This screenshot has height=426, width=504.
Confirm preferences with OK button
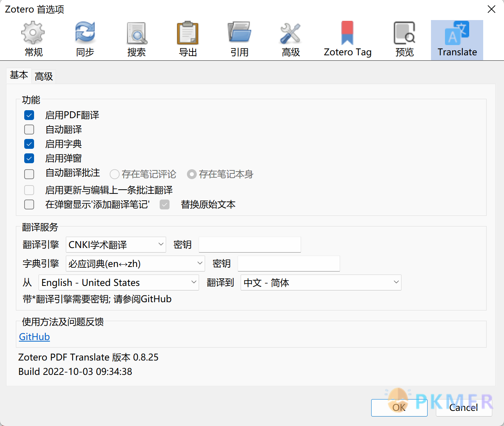399,407
